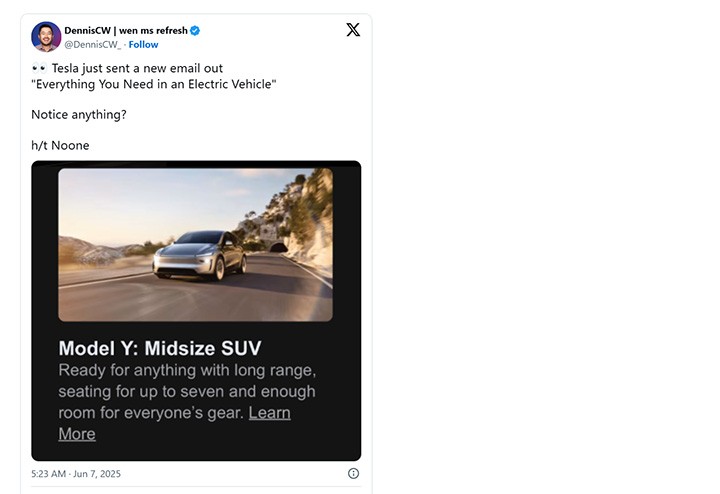The height and width of the screenshot is (494, 720).
Task: Open the tweet info circle icon
Action: [353, 473]
